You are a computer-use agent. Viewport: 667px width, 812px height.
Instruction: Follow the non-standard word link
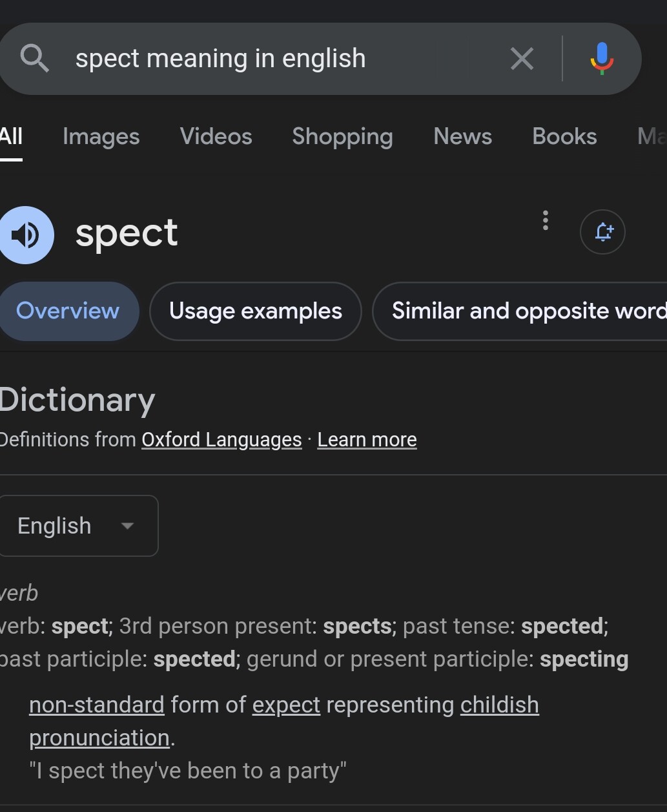[97, 705]
